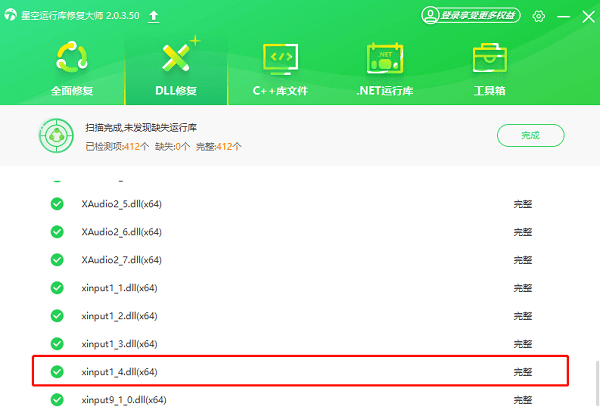The width and height of the screenshot is (600, 413).
Task: Click the green check icon for xinput1_4.dll
Action: 57,371
